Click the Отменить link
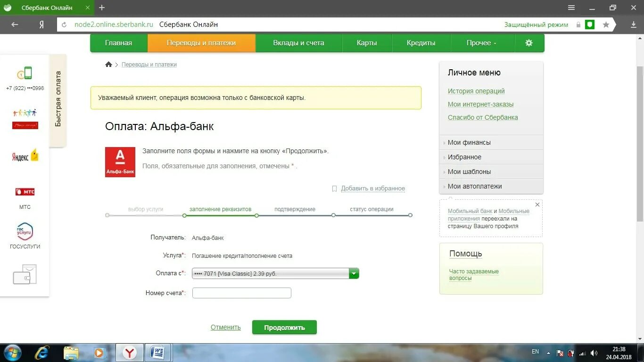 [x=225, y=327]
